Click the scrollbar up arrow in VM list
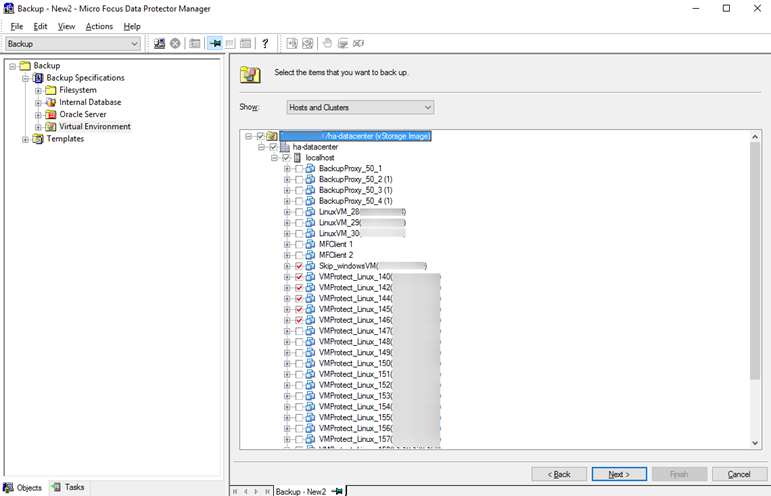Screen dimensions: 771x496 (x=755, y=137)
